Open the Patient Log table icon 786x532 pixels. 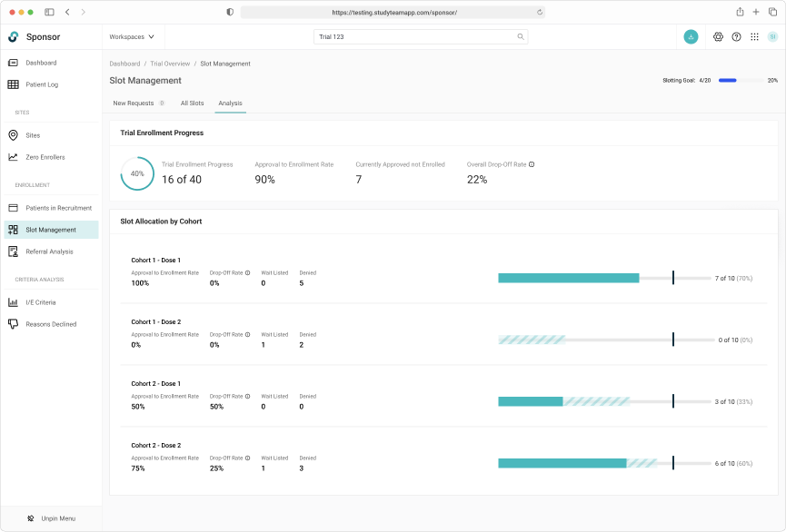pos(14,84)
